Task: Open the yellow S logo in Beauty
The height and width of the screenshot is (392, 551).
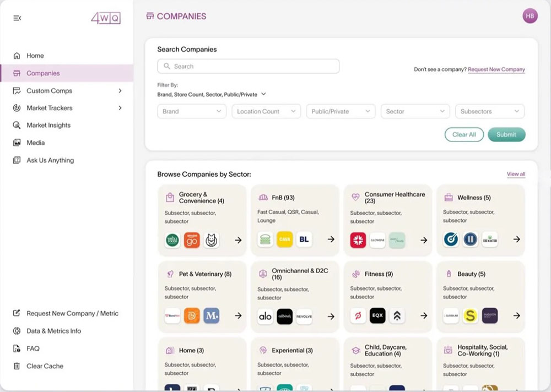Action: (470, 316)
